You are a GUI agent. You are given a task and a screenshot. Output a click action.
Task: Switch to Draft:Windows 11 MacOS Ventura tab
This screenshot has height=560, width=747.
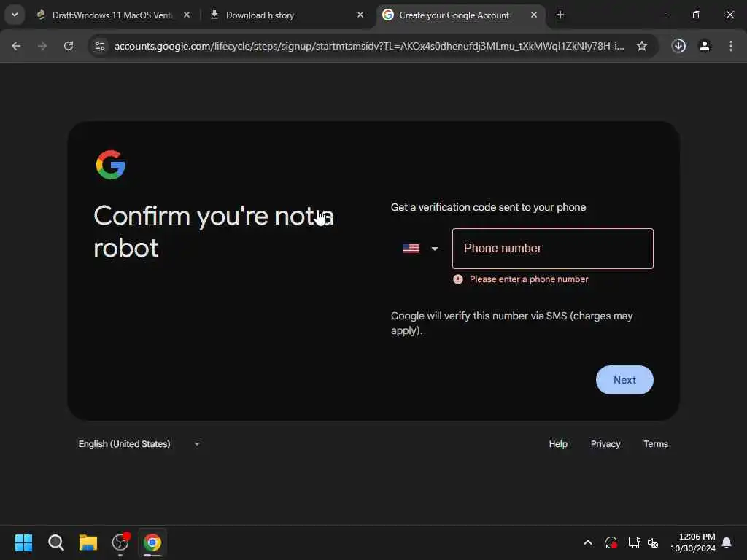tap(113, 15)
